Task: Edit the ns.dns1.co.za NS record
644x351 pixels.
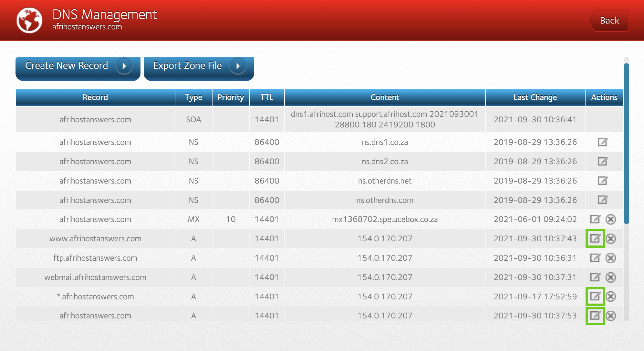Action: [602, 142]
